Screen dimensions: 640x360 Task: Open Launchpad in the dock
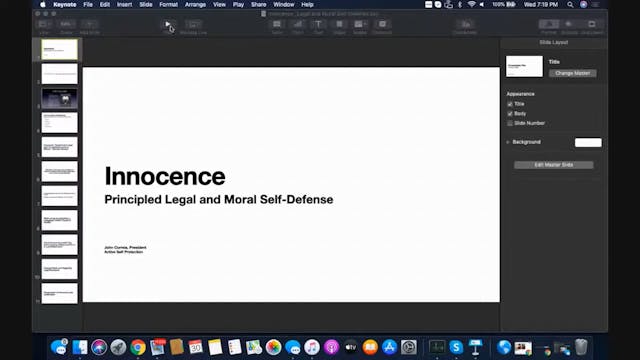tap(118, 347)
